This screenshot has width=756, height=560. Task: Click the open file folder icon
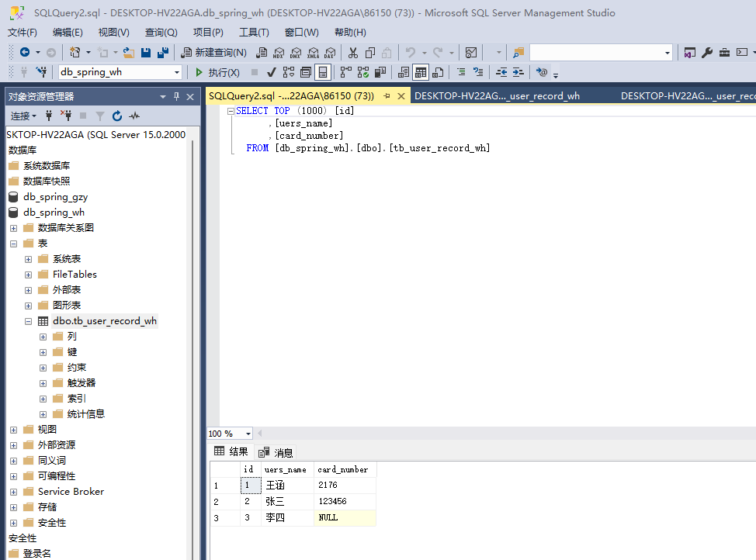coord(128,52)
